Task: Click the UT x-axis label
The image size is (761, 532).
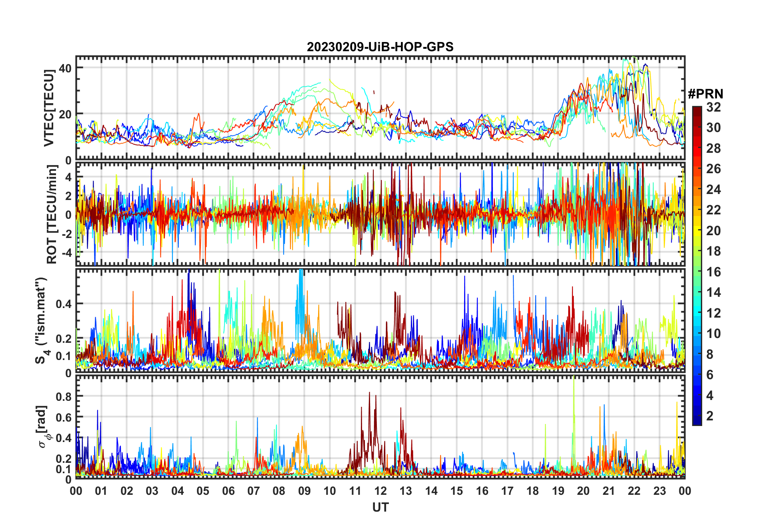Action: tap(380, 508)
